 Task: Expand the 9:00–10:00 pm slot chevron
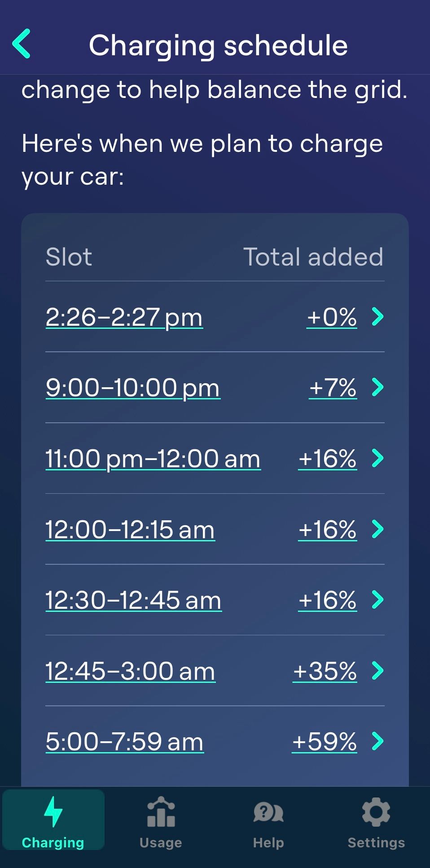click(378, 387)
